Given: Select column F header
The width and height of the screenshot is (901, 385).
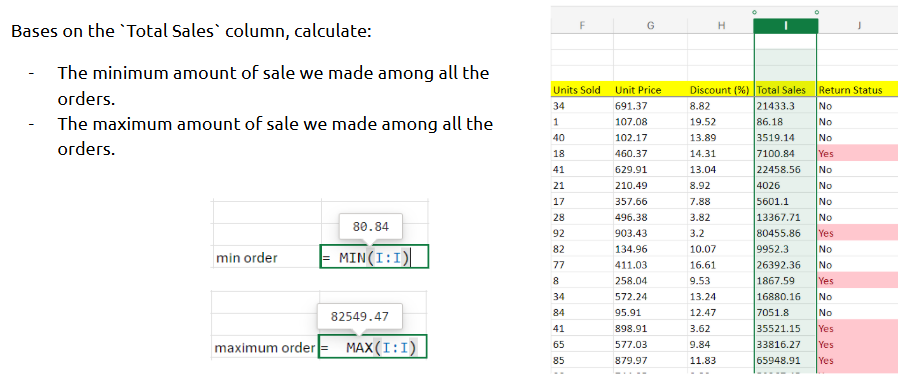Looking at the screenshot, I should (x=582, y=25).
